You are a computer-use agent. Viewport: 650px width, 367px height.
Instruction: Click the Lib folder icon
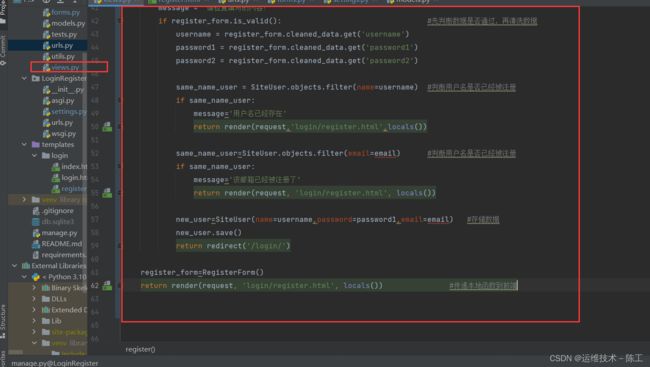click(x=46, y=321)
